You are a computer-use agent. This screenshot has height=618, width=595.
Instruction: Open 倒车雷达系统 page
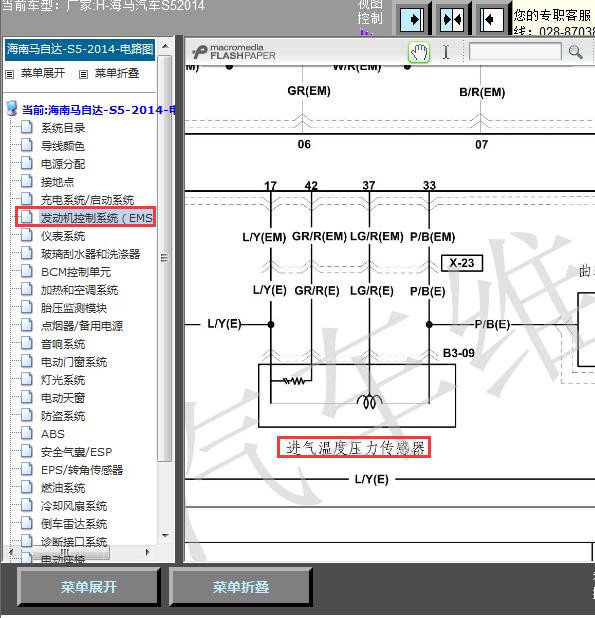point(74,524)
